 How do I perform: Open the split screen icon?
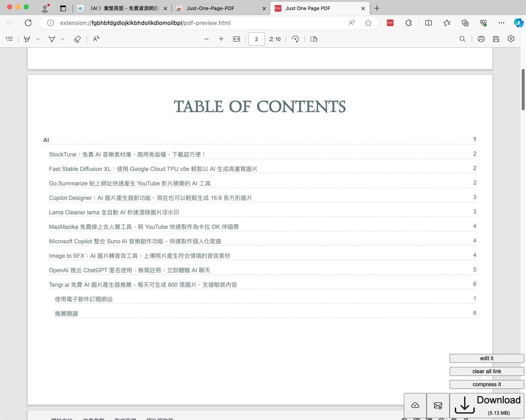pyautogui.click(x=428, y=23)
